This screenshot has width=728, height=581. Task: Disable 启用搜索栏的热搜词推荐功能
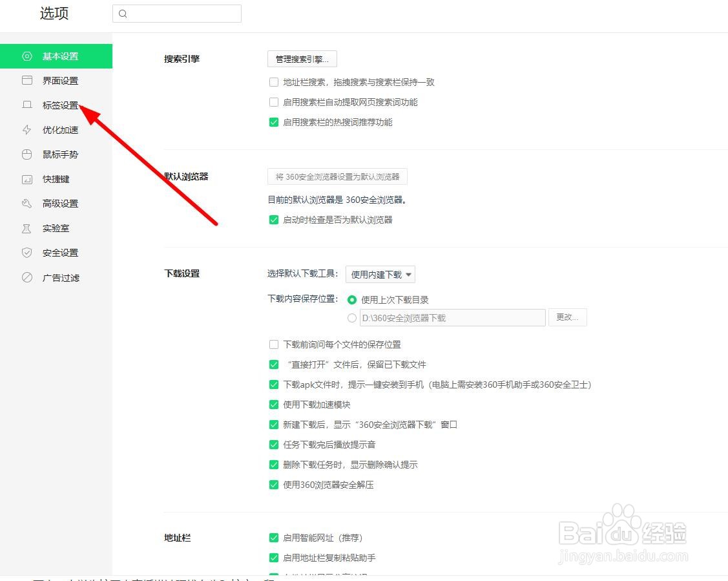(274, 121)
